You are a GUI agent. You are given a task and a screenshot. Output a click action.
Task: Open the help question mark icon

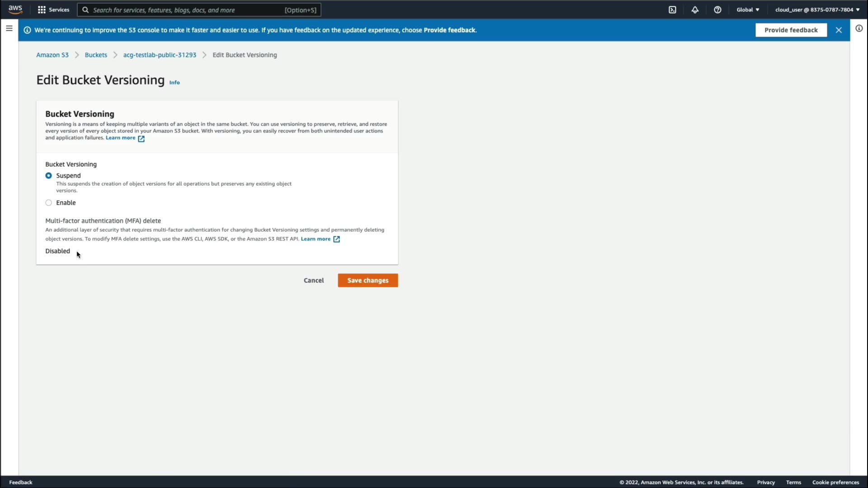point(717,9)
